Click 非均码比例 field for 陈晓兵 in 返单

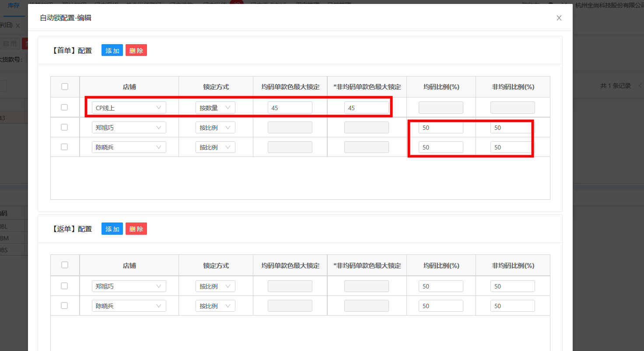[x=512, y=306]
